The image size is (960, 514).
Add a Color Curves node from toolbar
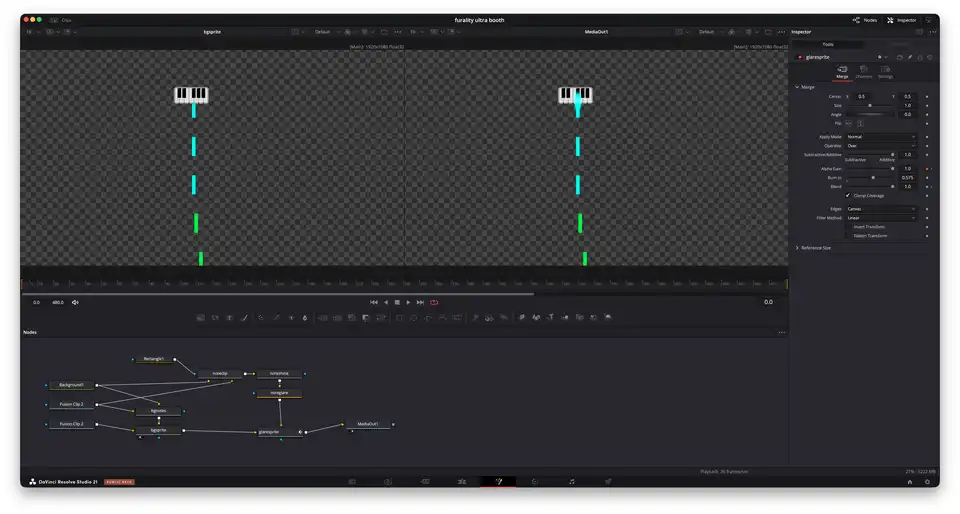[277, 317]
